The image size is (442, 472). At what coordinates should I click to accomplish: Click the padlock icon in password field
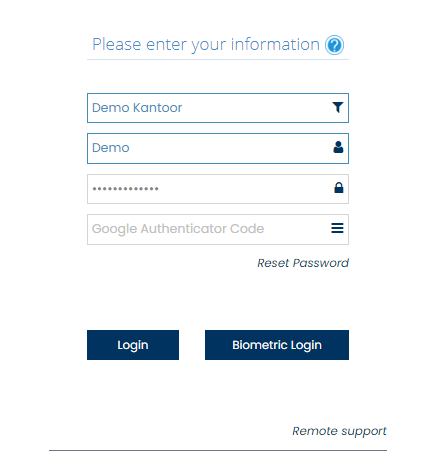339,188
